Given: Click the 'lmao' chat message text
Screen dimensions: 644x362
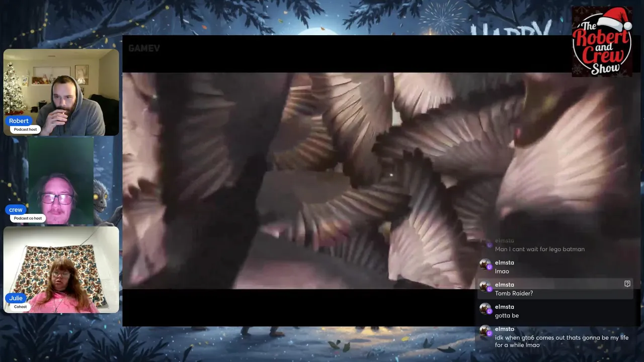Looking at the screenshot, I should 502,271.
